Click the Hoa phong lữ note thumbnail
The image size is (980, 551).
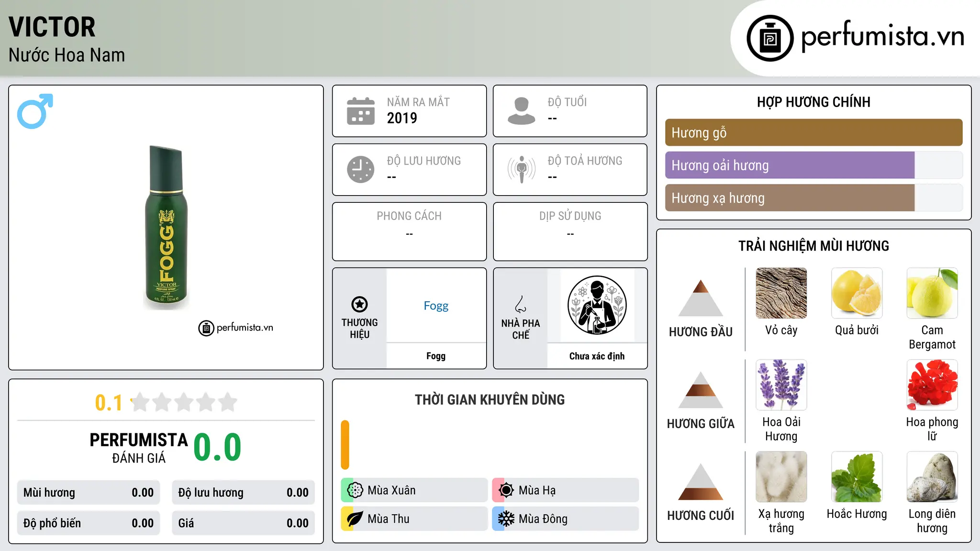(x=932, y=385)
